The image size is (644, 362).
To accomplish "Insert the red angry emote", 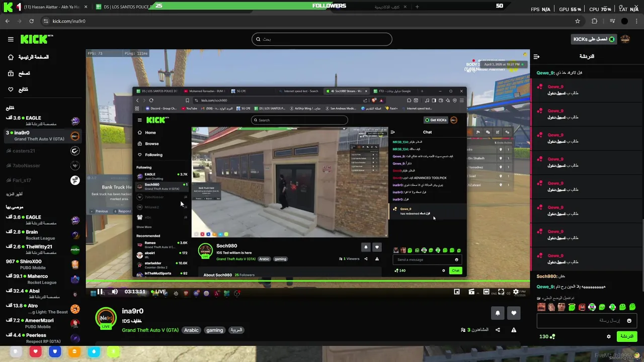I will 582,307.
